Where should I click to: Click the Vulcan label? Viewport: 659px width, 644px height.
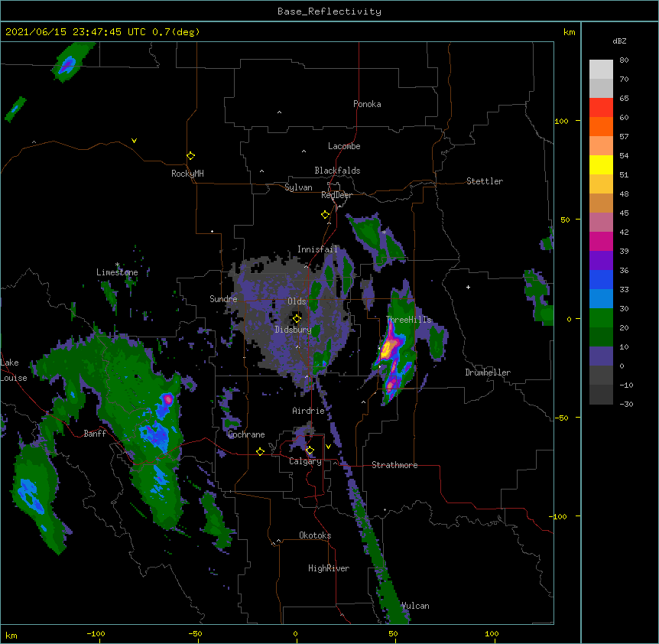click(x=416, y=606)
